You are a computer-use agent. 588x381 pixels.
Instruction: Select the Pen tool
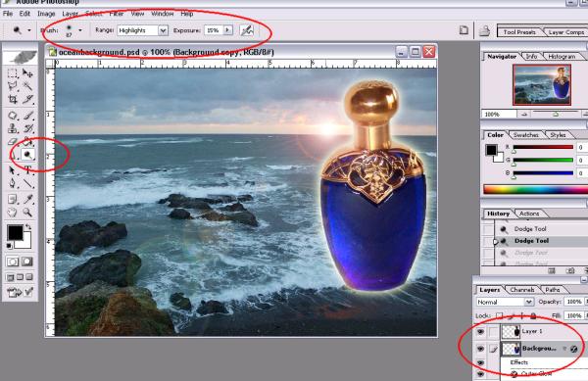pos(13,183)
